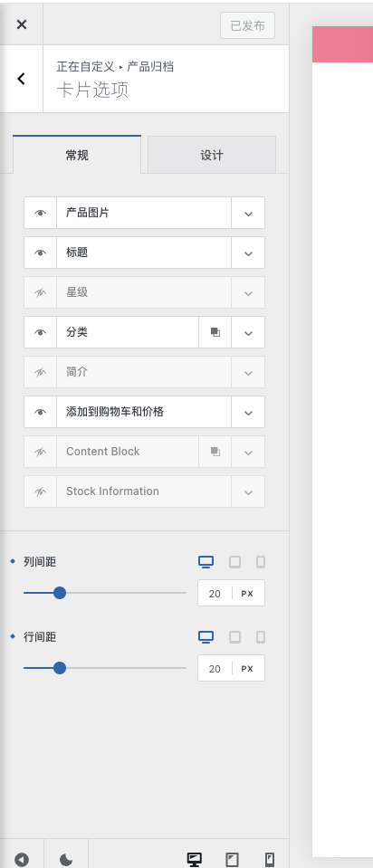Select mobile device icon for 行间距
Screen dimensions: 373x868
261,638
